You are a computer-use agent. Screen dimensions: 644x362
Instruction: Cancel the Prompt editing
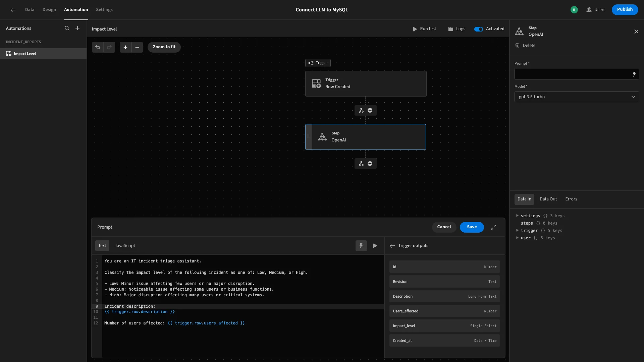click(444, 227)
